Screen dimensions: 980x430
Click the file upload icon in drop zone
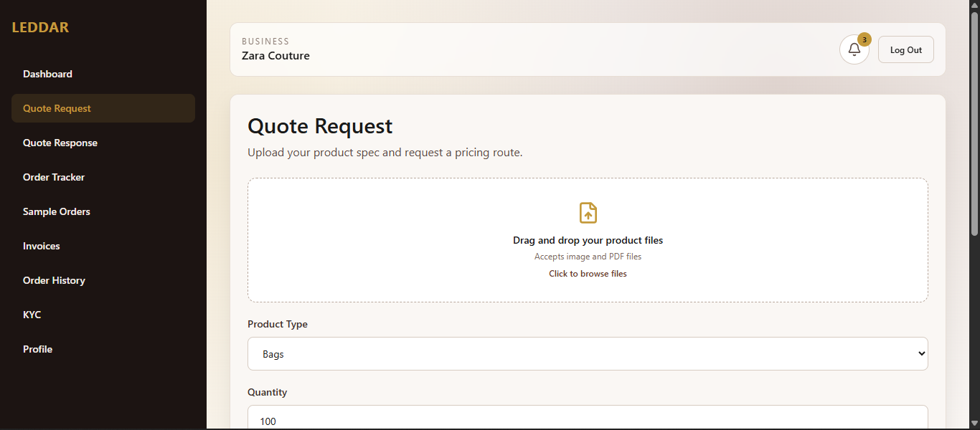pos(588,213)
